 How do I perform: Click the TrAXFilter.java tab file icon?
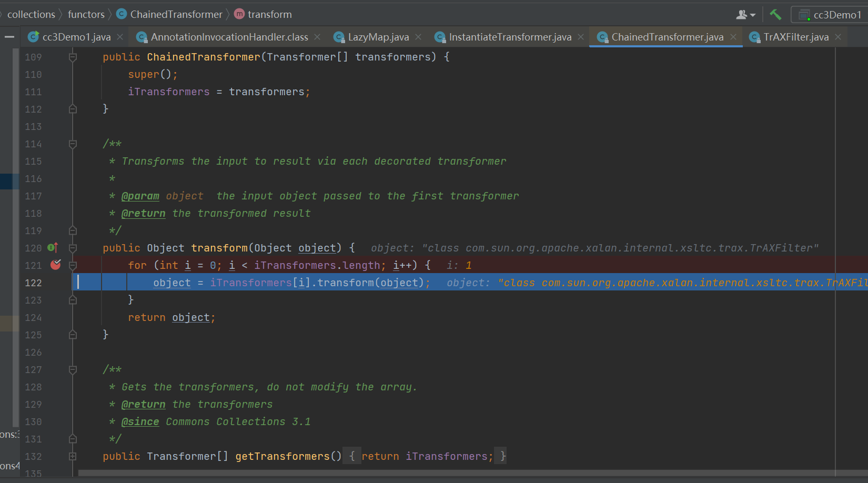click(754, 37)
